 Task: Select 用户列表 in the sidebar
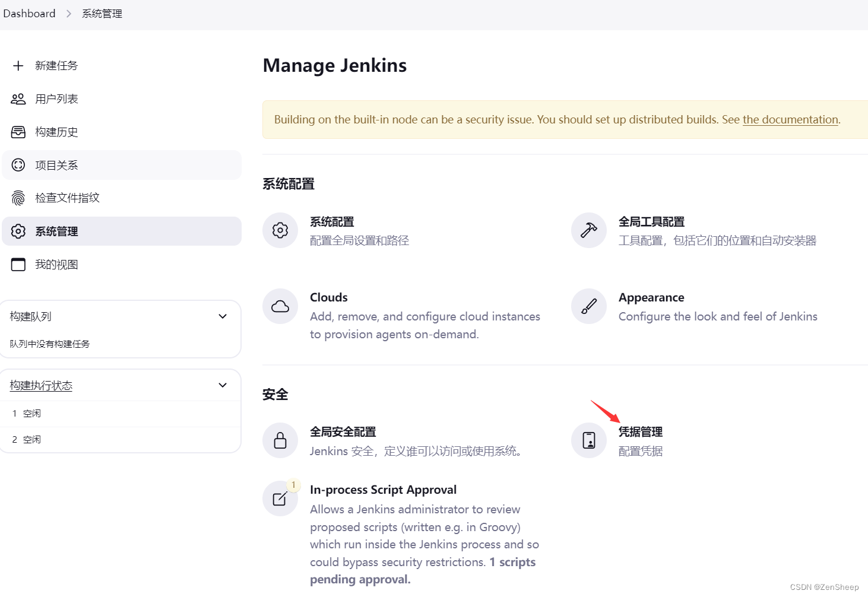(122, 99)
